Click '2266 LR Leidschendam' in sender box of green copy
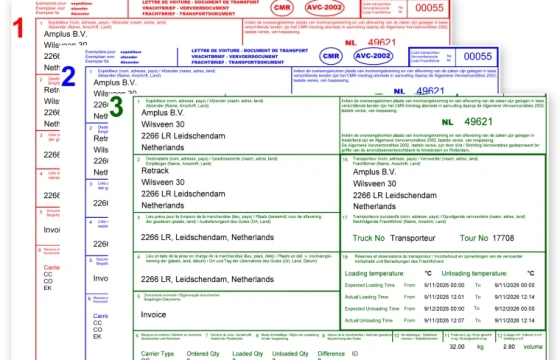Screen dimensions: 560x360 tap(183, 136)
